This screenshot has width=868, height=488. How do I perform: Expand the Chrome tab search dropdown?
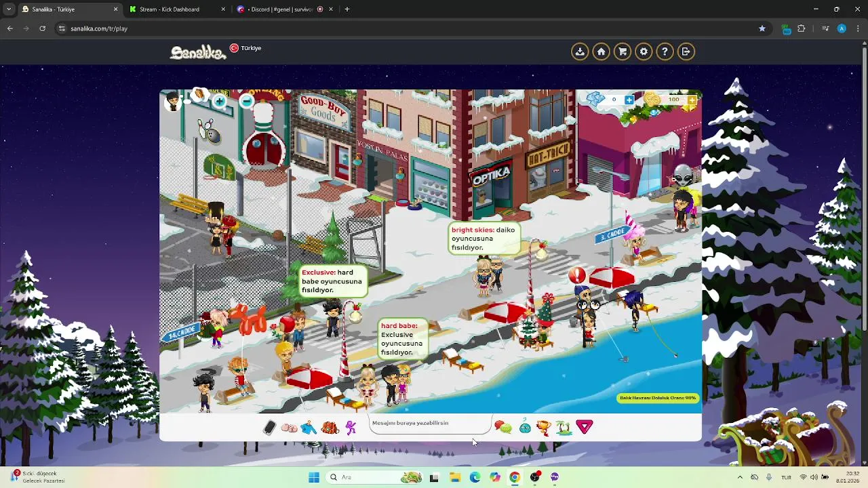(x=8, y=9)
